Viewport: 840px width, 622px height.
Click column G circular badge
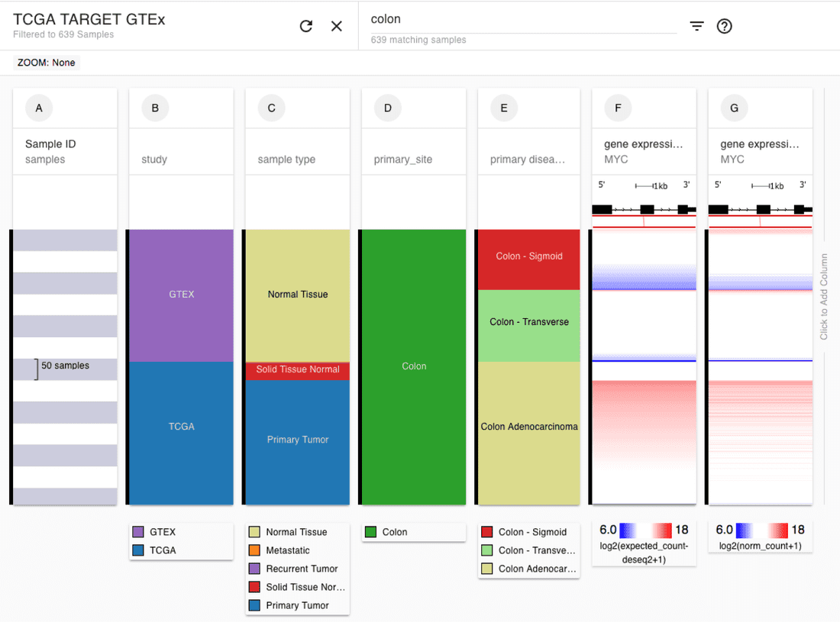point(734,108)
